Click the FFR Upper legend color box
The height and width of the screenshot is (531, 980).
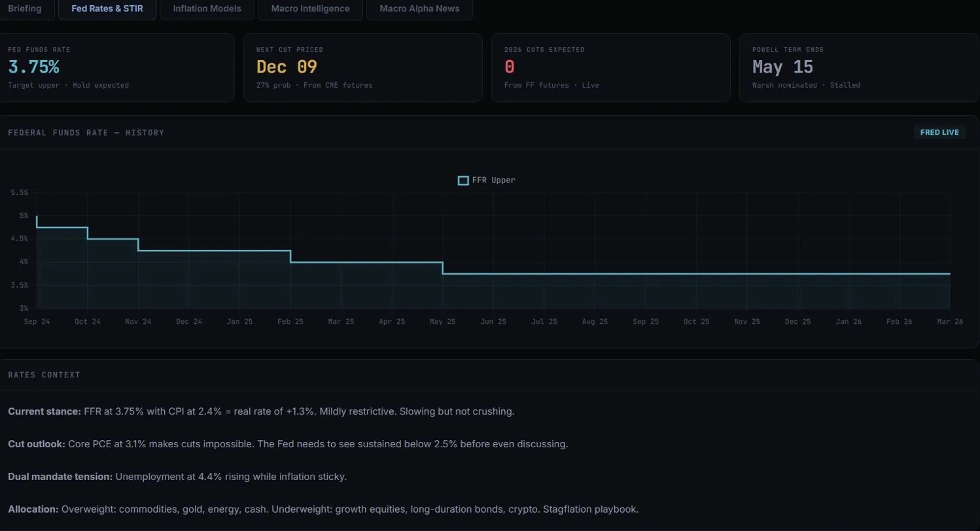coord(463,180)
